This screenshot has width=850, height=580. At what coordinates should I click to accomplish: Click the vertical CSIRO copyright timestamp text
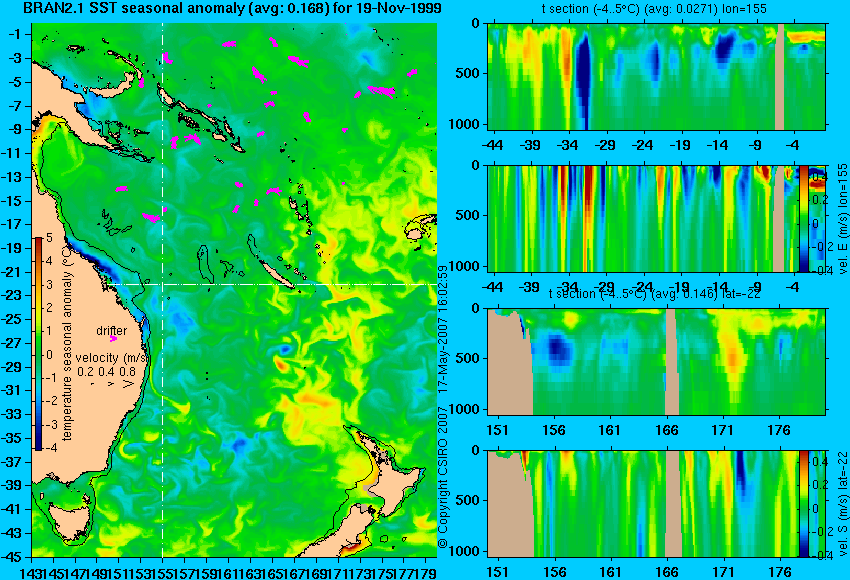443,407
